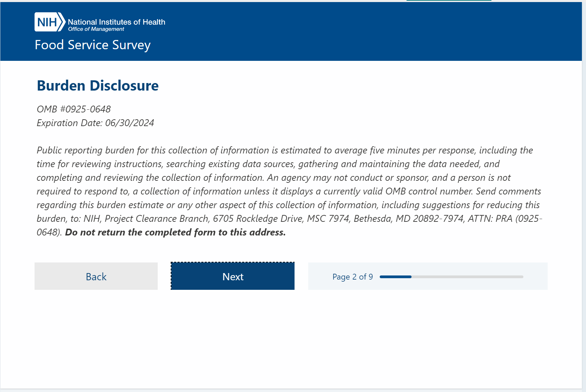This screenshot has width=586, height=392.
Task: Click the Page 2 of 9 label
Action: tap(352, 277)
